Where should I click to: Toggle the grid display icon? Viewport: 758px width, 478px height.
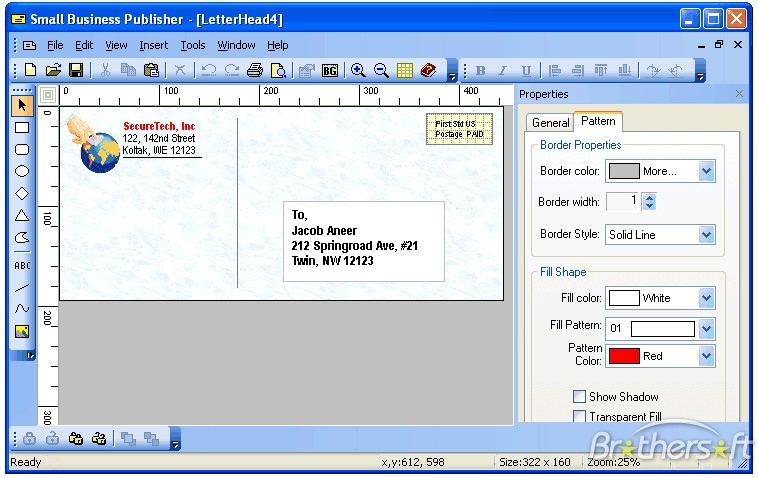coord(405,70)
